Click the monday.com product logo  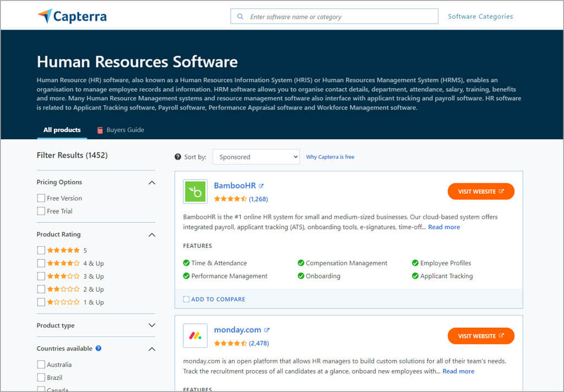click(x=195, y=336)
